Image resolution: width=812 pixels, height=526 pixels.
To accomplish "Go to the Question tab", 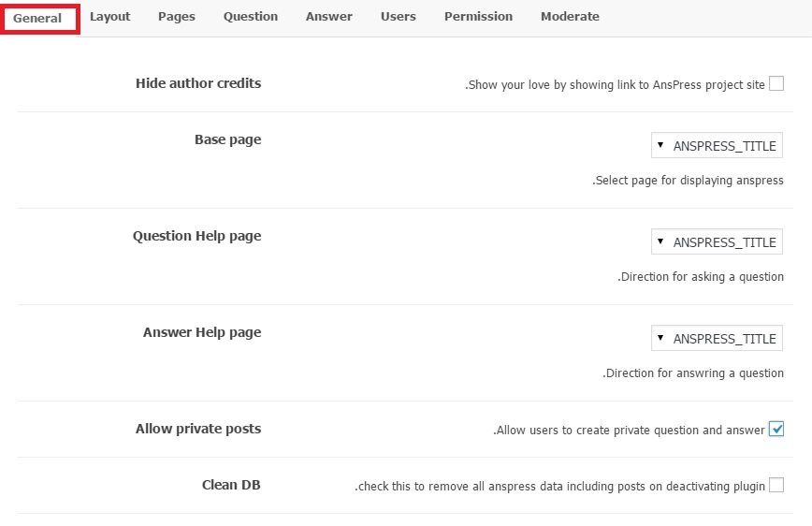I will pos(251,17).
